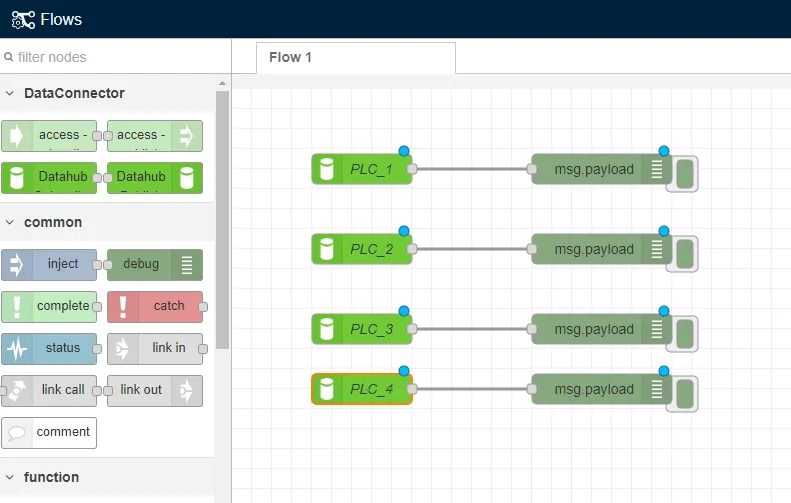Select the comment node in palette
The image size is (791, 503).
(49, 433)
